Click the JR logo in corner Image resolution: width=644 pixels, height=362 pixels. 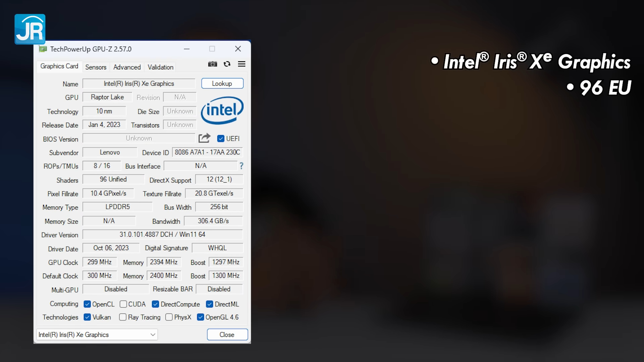tap(30, 29)
